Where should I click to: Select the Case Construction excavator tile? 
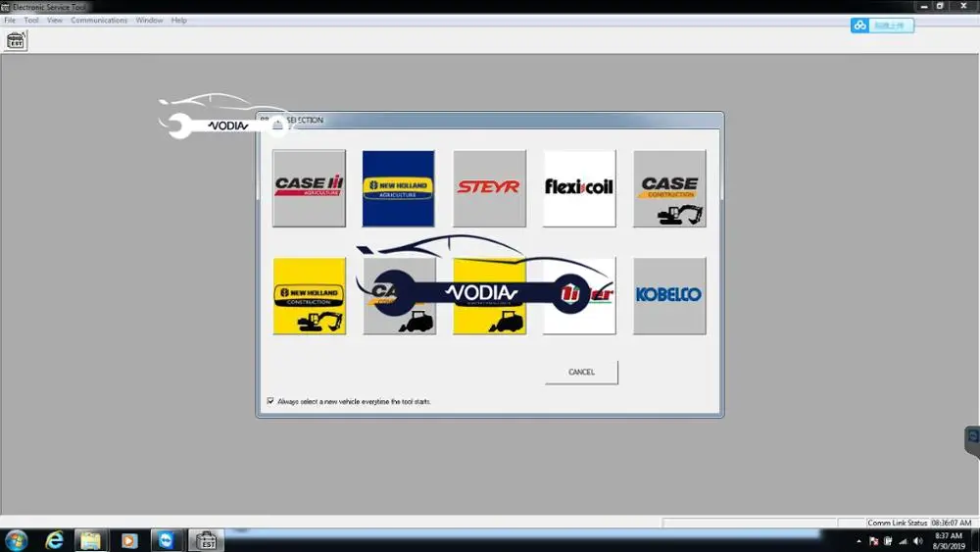pyautogui.click(x=669, y=188)
